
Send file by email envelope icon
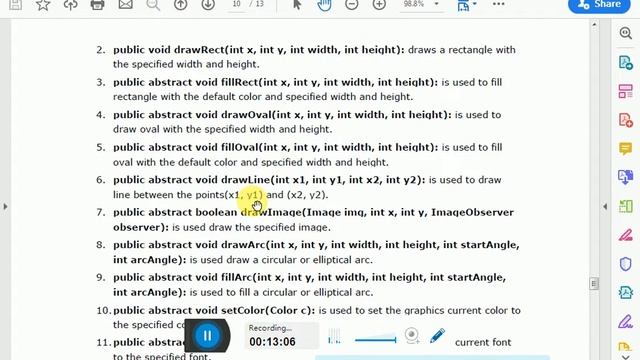(x=125, y=5)
